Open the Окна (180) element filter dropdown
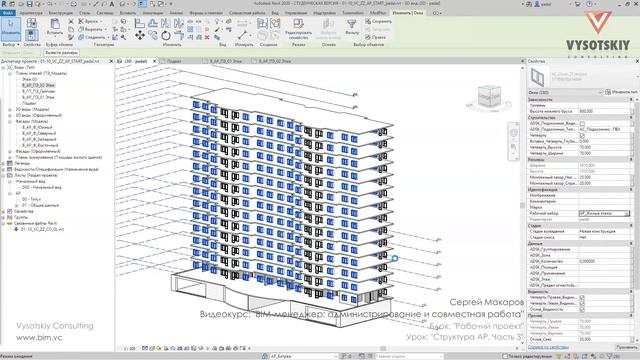Viewport: 640px width, 360px height. 565,92
